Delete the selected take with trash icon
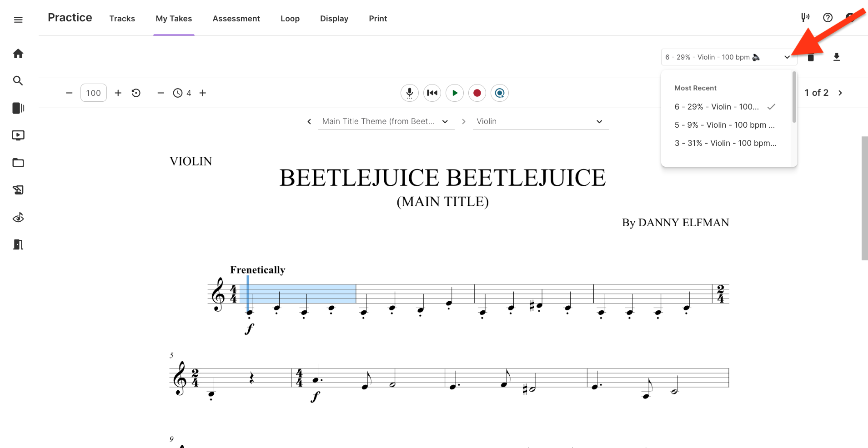The width and height of the screenshot is (868, 448). pos(811,57)
